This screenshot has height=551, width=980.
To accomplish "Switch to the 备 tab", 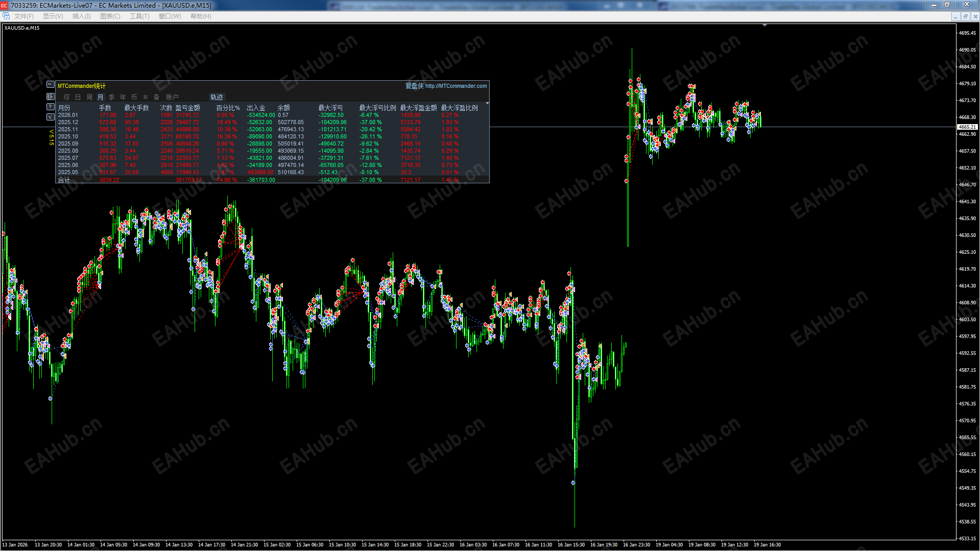I will click(157, 97).
